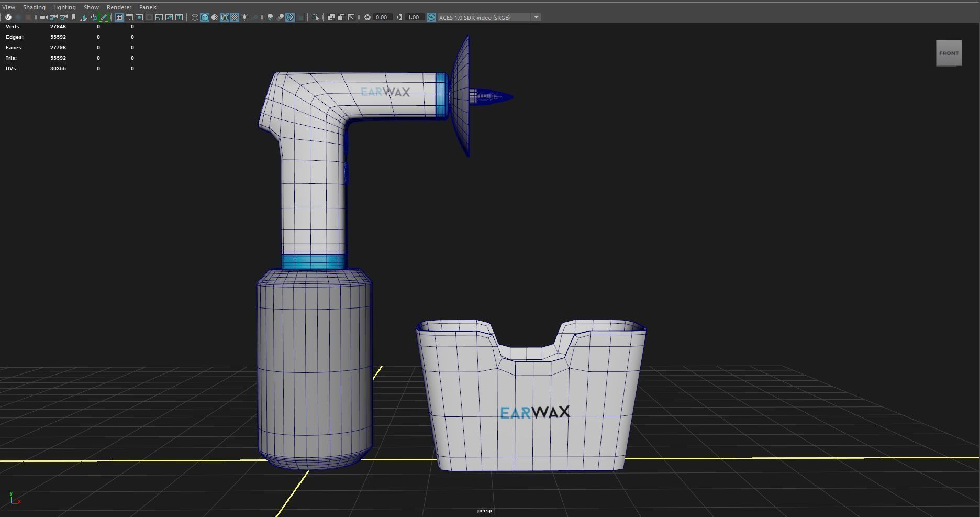
Task: Open the Show menu
Action: (x=91, y=7)
